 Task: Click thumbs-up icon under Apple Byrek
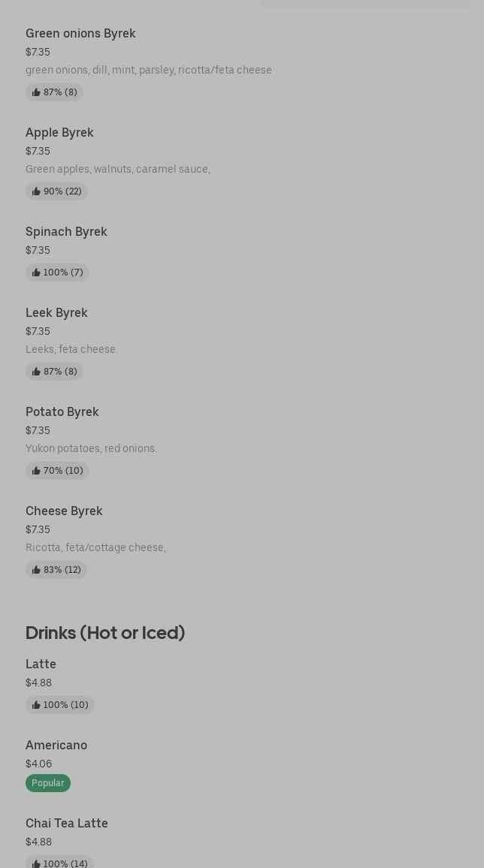[36, 191]
